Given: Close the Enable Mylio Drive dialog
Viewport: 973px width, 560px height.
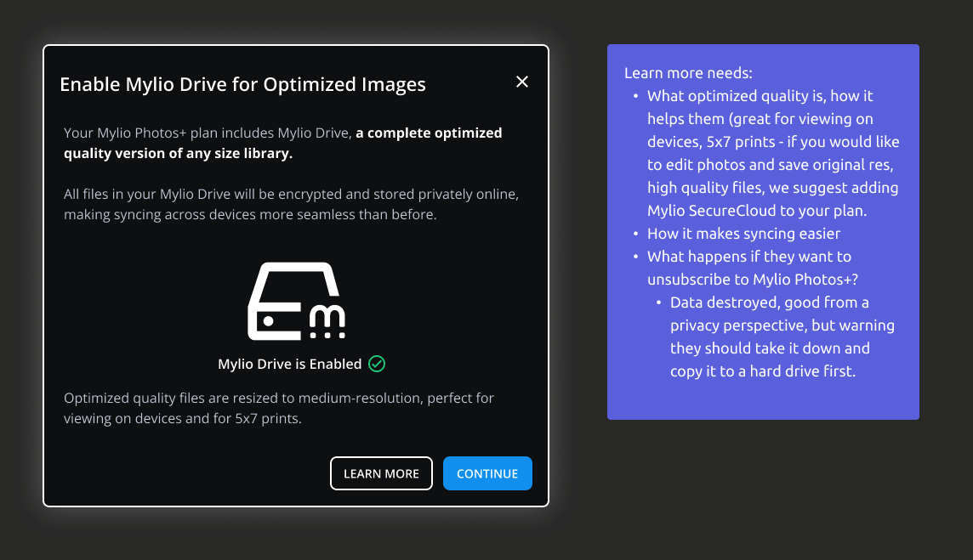Looking at the screenshot, I should tap(522, 82).
